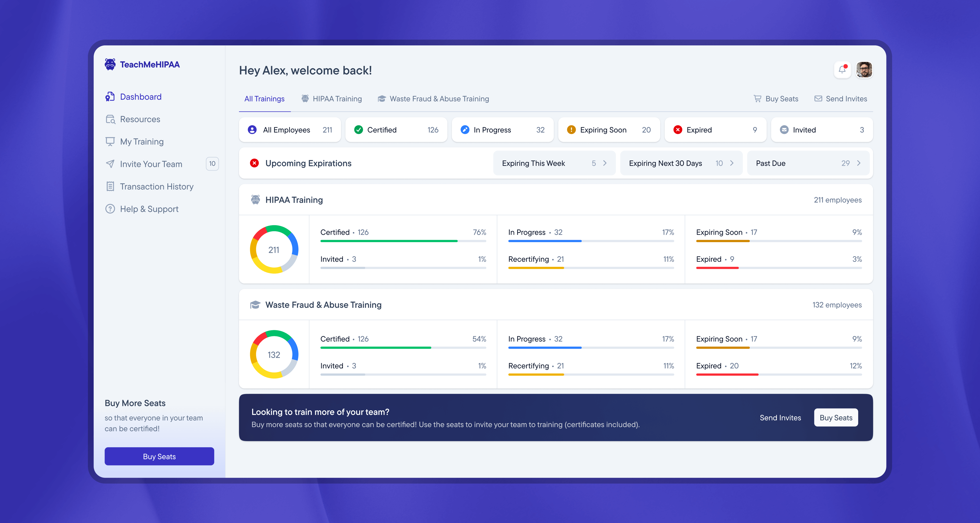Click the TeachMeHIPAA hippo logo icon
This screenshot has width=980, height=523.
(x=110, y=64)
